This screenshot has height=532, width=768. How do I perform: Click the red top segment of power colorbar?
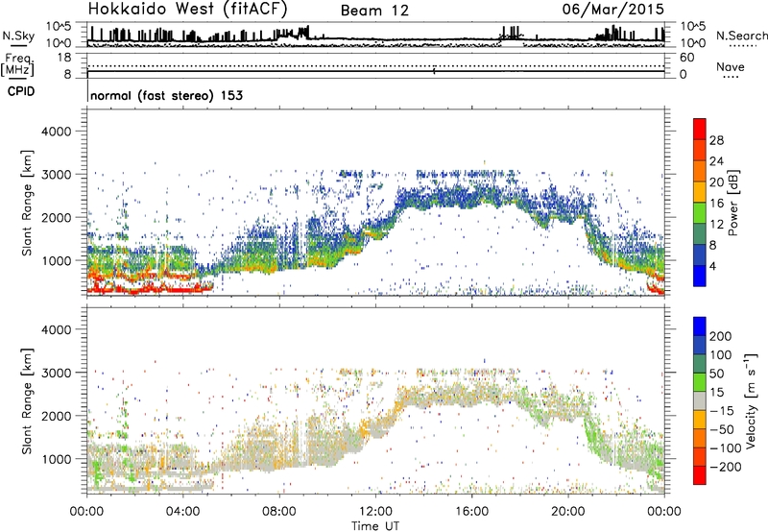point(700,130)
